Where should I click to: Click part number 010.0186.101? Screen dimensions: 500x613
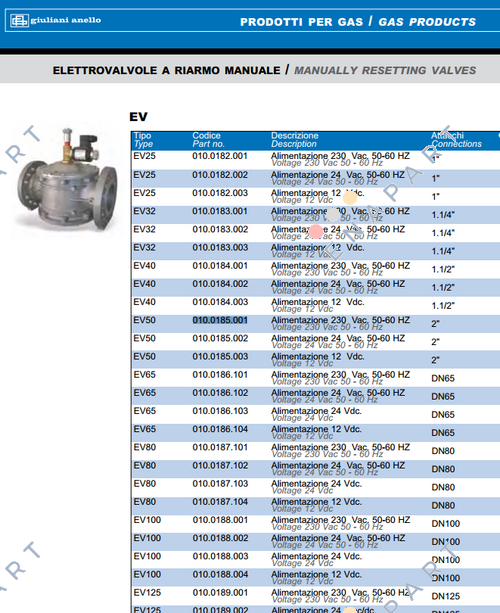click(x=220, y=375)
